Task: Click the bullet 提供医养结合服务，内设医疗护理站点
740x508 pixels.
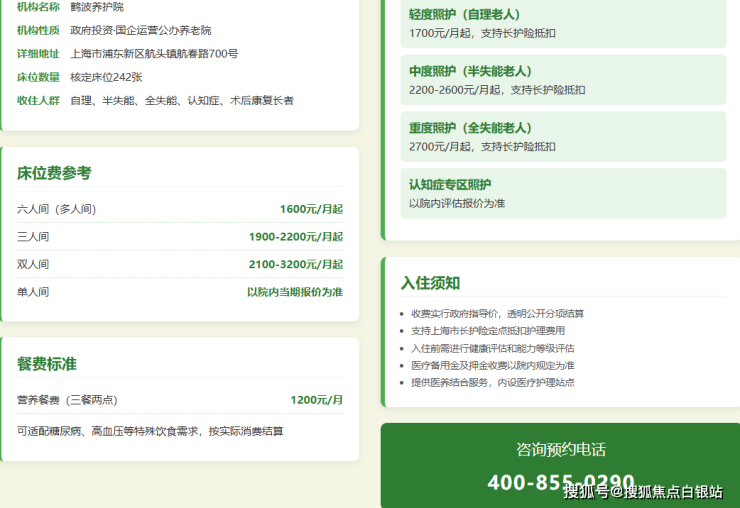Action: pos(493,382)
